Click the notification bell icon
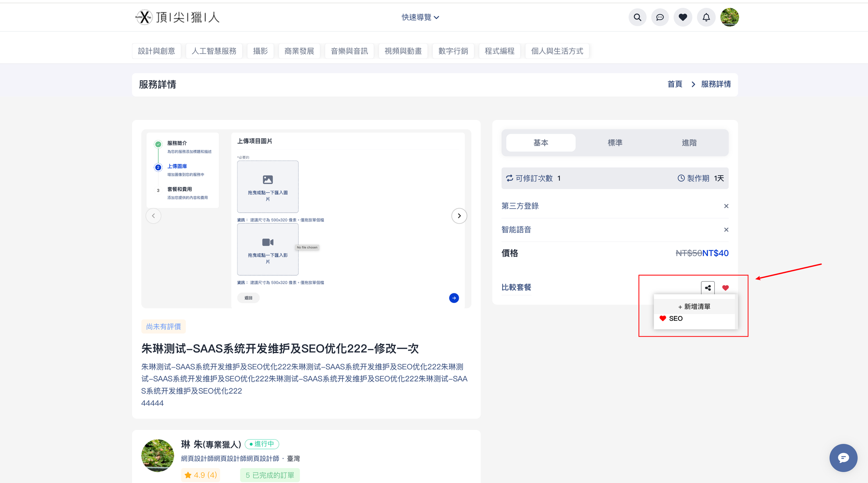The width and height of the screenshot is (868, 483). (706, 17)
